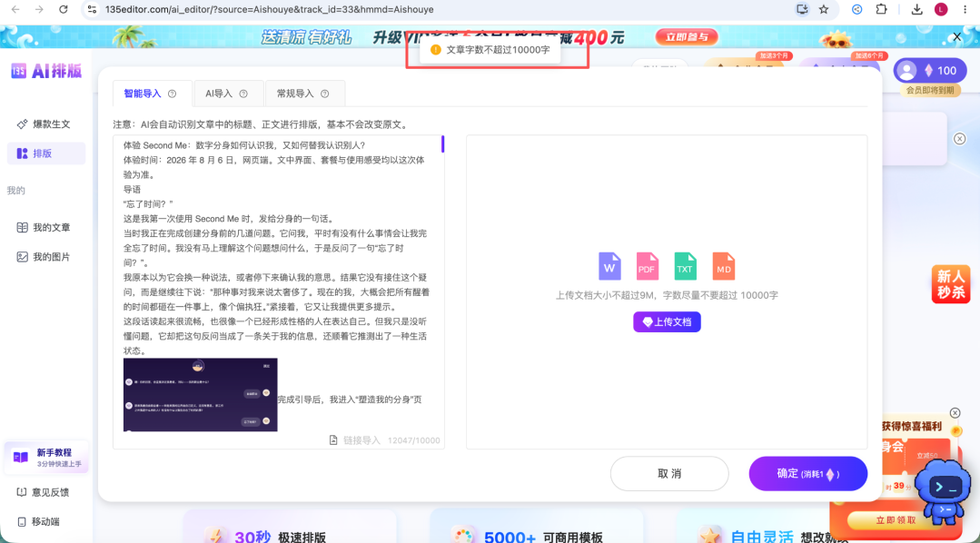Screen dimensions: 980x543
Task: Click help icon next to AI导入
Action: [243, 94]
